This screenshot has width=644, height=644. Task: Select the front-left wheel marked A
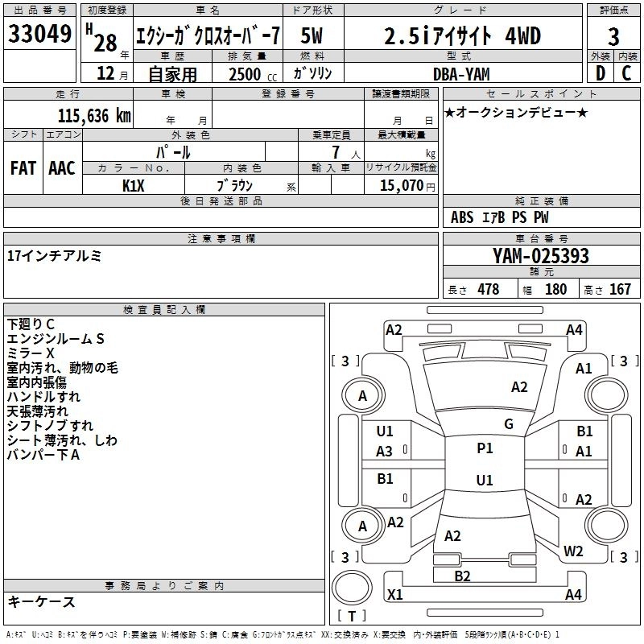363,396
